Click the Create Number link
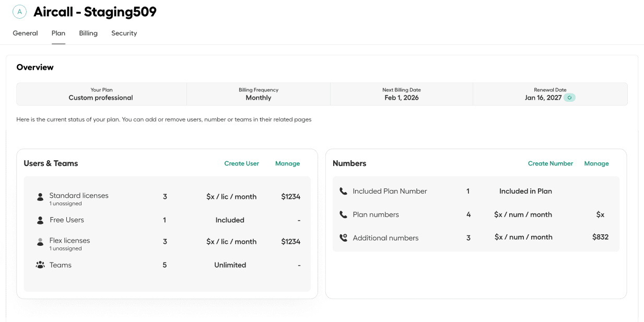This screenshot has height=322, width=644. click(x=551, y=163)
